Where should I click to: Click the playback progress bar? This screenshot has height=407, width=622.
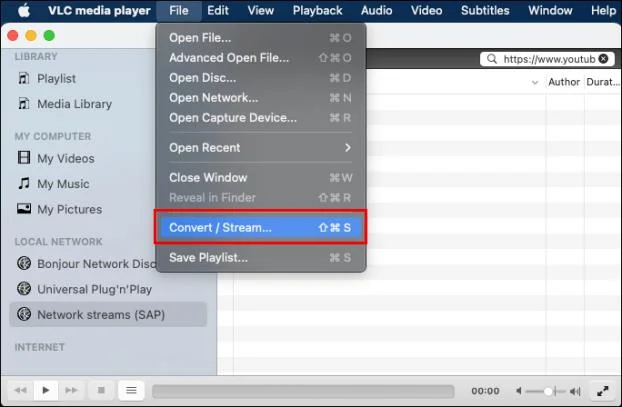click(x=303, y=391)
